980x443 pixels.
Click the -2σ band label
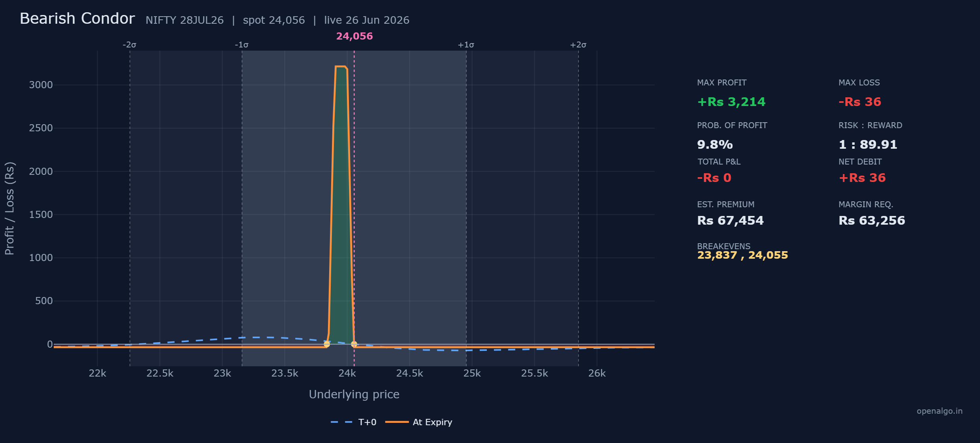coord(129,45)
